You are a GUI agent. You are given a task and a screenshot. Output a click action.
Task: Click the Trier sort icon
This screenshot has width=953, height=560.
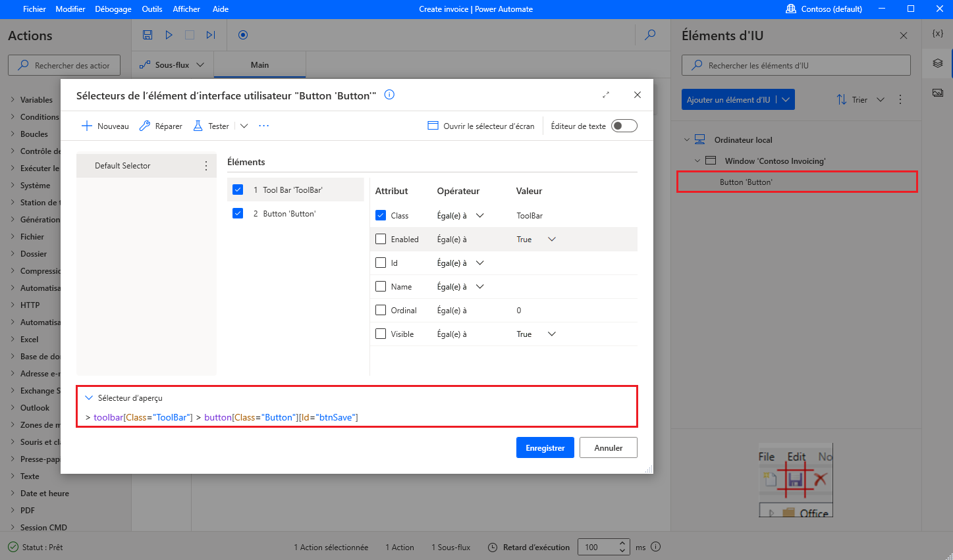(842, 99)
